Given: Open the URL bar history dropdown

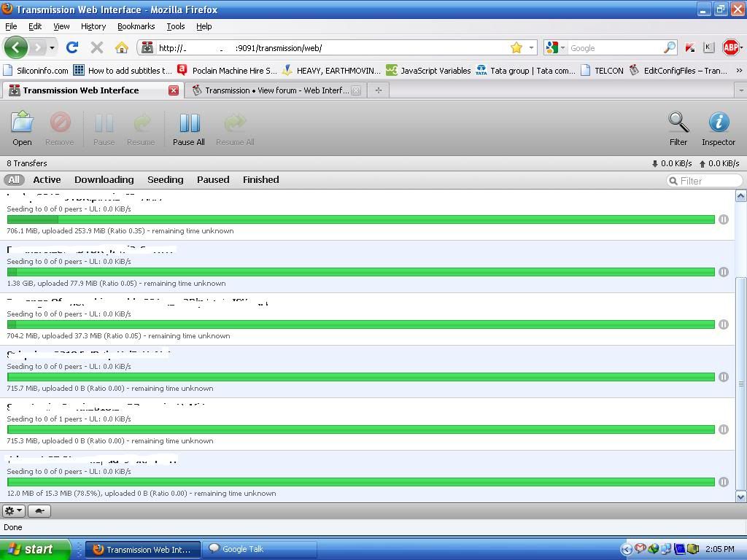Looking at the screenshot, I should tap(531, 47).
